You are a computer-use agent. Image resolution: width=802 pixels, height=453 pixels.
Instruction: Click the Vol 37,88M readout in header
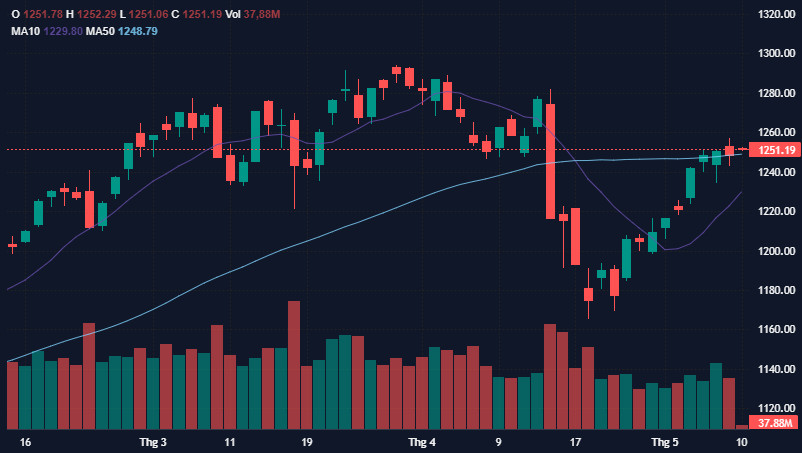tap(253, 14)
